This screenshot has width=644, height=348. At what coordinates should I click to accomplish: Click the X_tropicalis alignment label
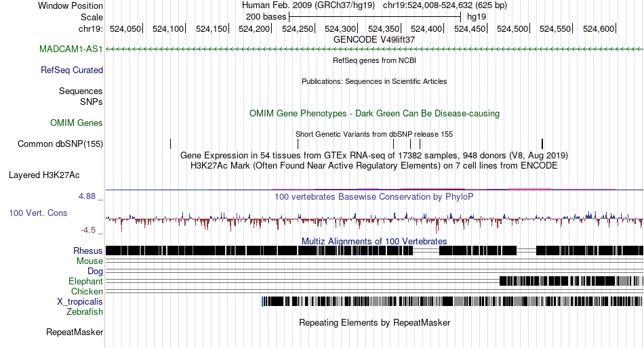click(x=80, y=302)
